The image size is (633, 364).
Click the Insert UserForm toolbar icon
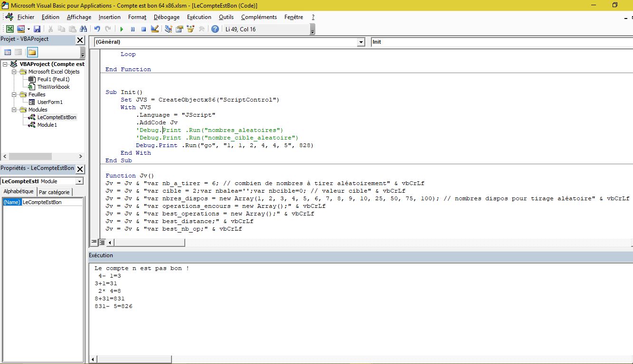(20, 29)
